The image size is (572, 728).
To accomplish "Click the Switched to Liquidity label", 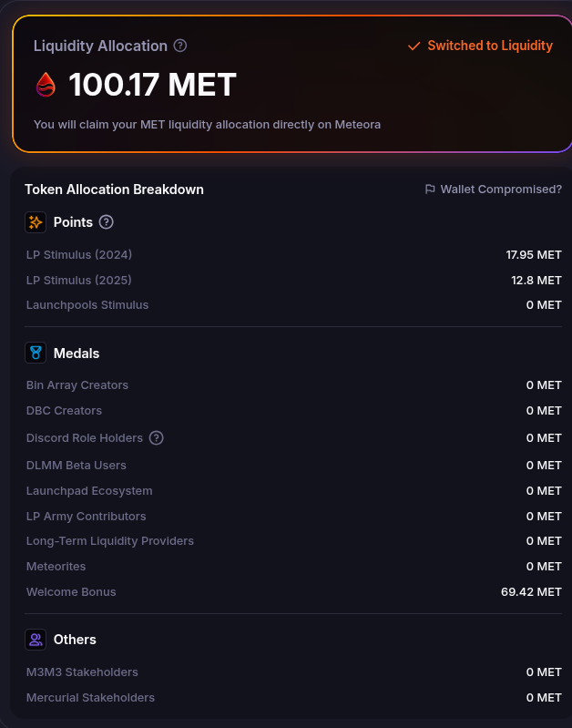I will coord(490,46).
